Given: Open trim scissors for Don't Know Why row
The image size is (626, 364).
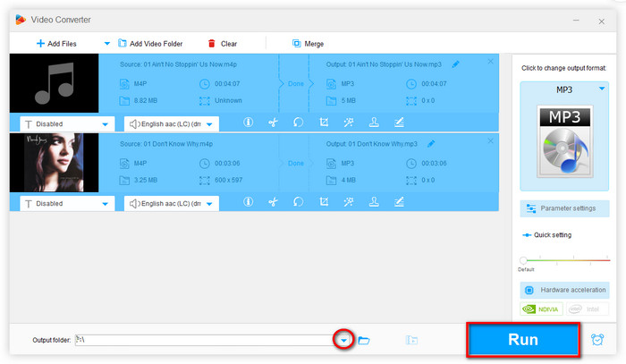Looking at the screenshot, I should (x=273, y=201).
